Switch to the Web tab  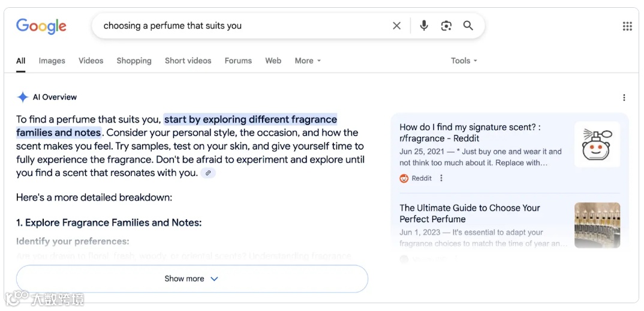coord(273,61)
